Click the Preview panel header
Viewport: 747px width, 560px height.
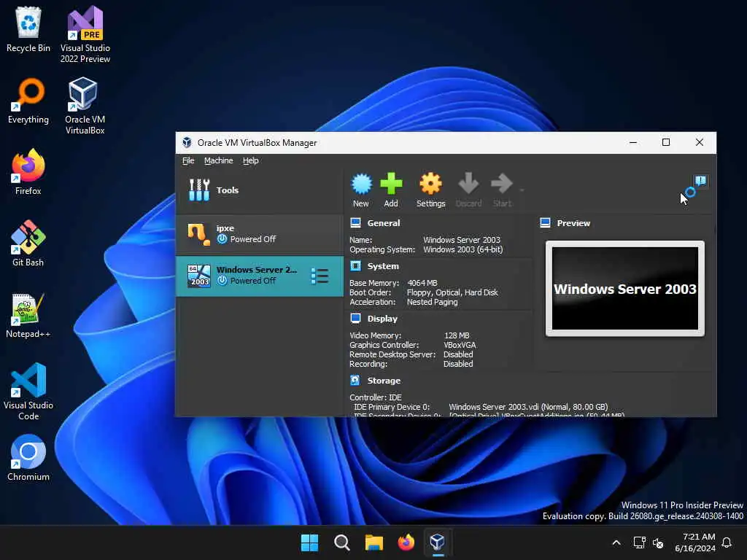[x=573, y=223]
